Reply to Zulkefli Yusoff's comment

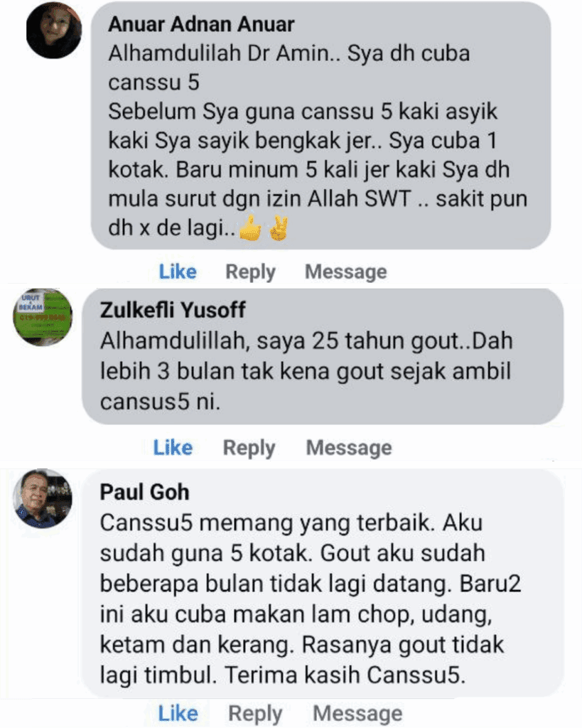pos(249,448)
